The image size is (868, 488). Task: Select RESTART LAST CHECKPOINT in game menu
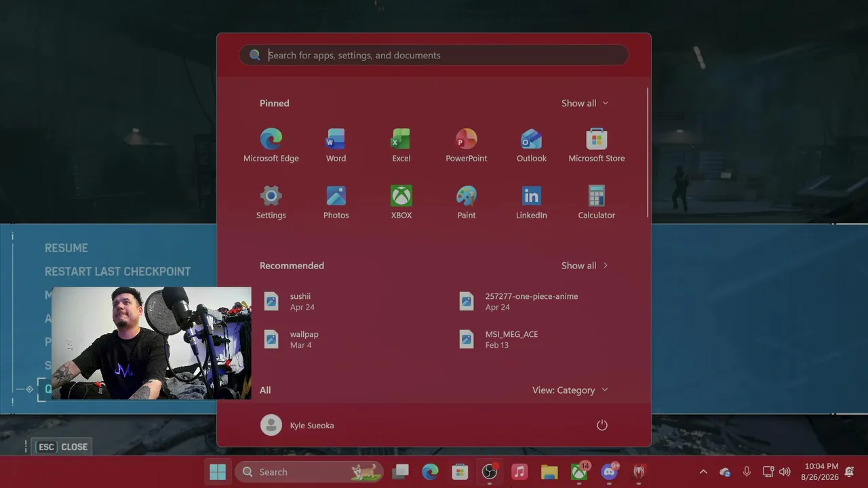coord(117,271)
